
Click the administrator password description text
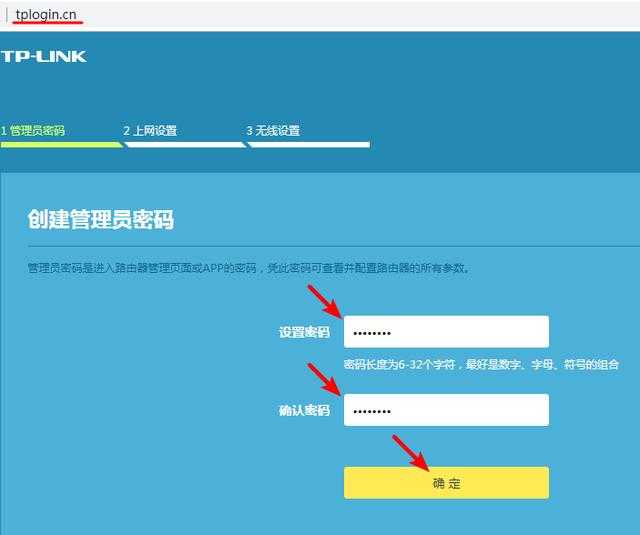(248, 268)
